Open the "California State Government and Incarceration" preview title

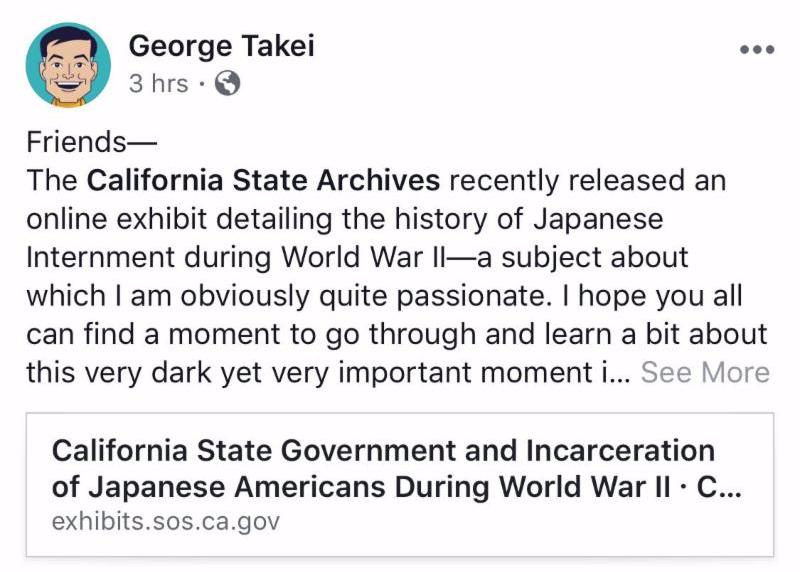(x=383, y=451)
